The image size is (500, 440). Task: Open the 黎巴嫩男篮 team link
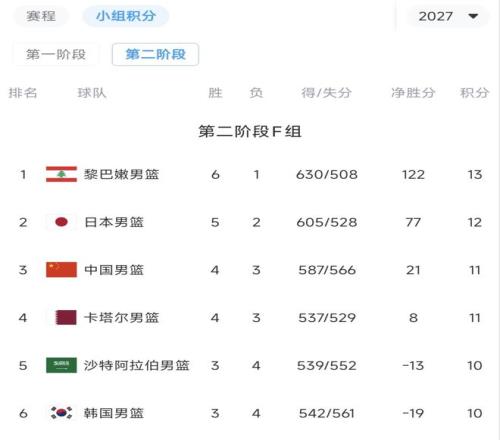122,174
